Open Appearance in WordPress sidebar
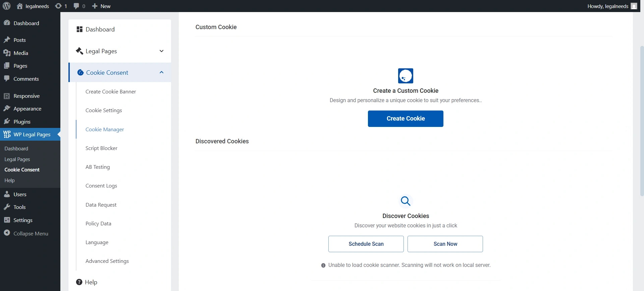This screenshot has height=291, width=644. tap(27, 109)
